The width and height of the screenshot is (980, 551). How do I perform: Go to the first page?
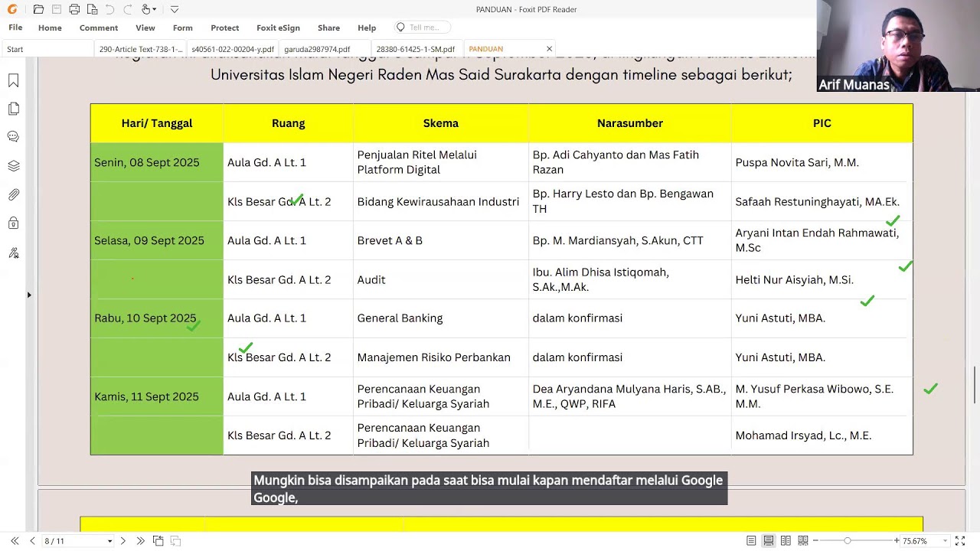[x=15, y=541]
